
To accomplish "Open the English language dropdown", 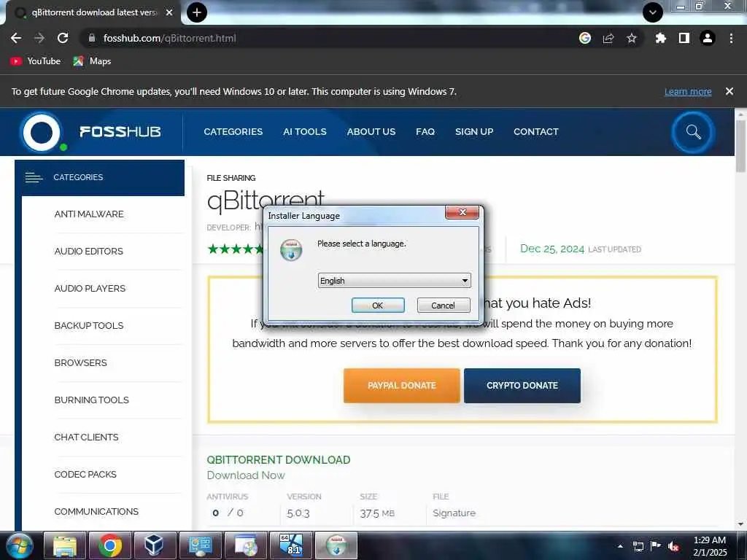I will point(394,281).
